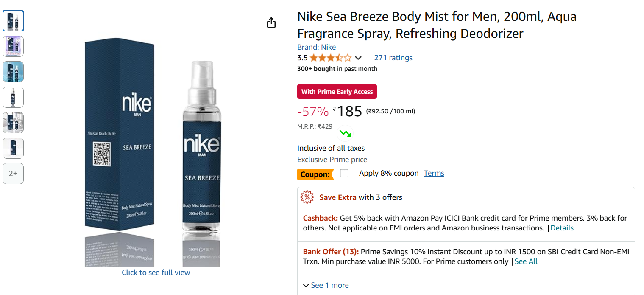Screen dimensions: 644x295
Task: Click the share icon above product image
Action: pos(271,22)
